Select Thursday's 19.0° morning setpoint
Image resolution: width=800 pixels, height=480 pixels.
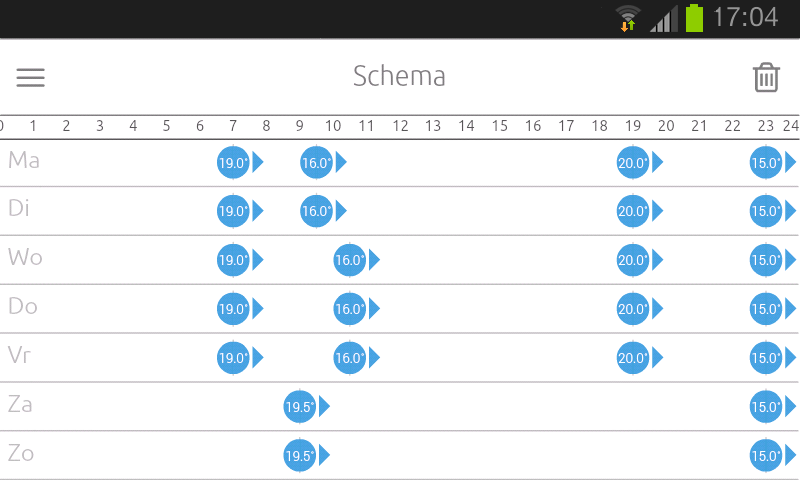coord(233,309)
